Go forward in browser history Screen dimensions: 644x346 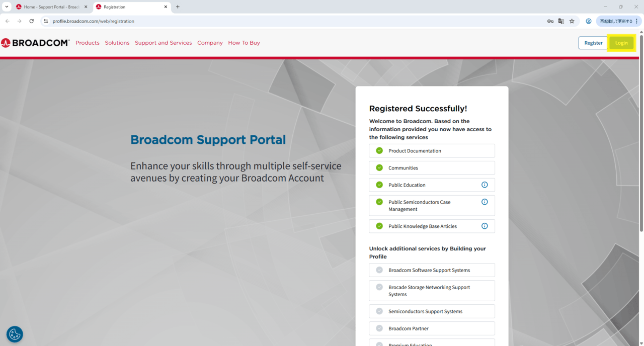pos(19,21)
